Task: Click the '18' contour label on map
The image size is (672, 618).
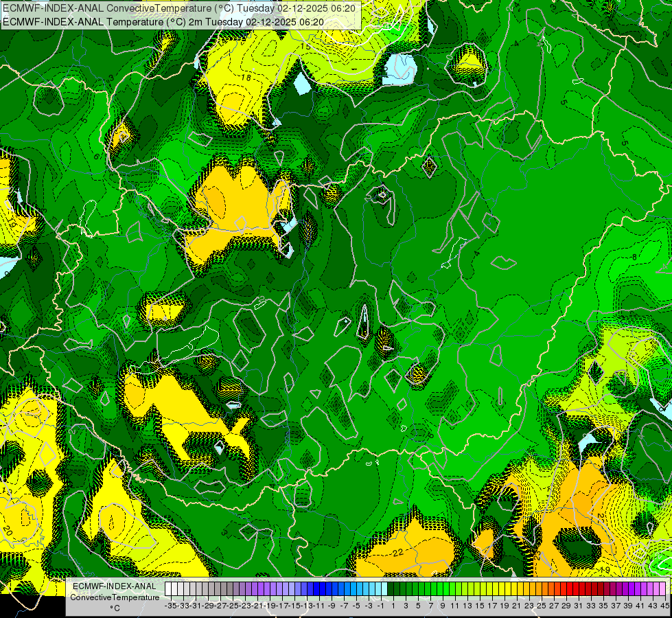Action: pyautogui.click(x=246, y=78)
